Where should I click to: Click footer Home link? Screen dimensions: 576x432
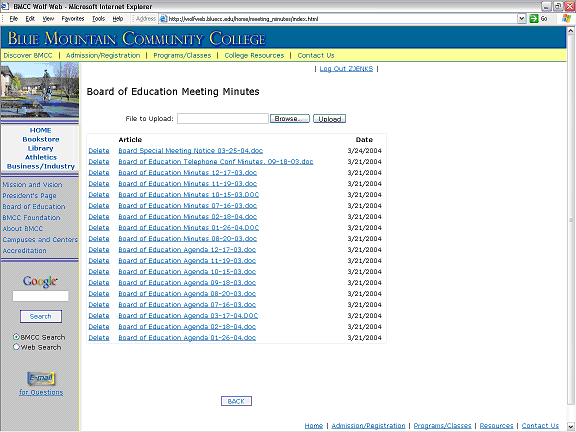click(x=314, y=425)
